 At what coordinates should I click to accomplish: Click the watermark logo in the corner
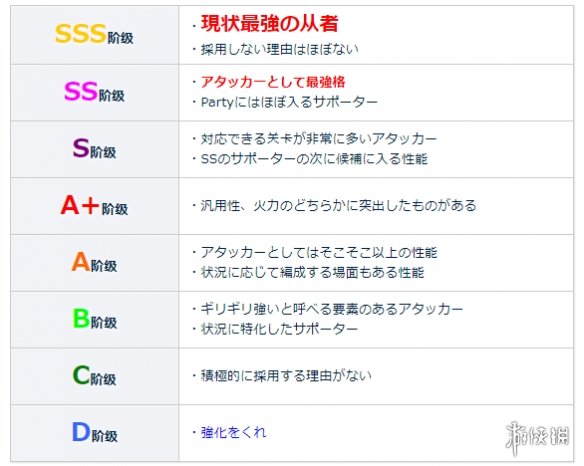(537, 437)
